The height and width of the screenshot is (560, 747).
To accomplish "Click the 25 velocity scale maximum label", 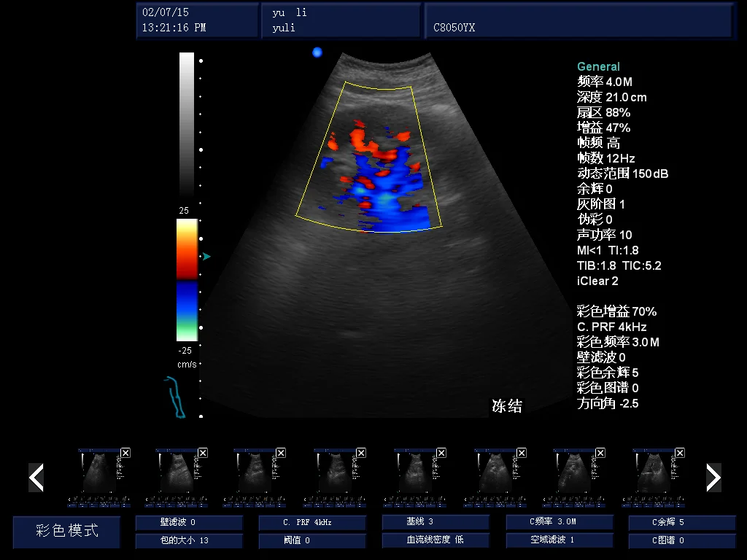I will (184, 211).
